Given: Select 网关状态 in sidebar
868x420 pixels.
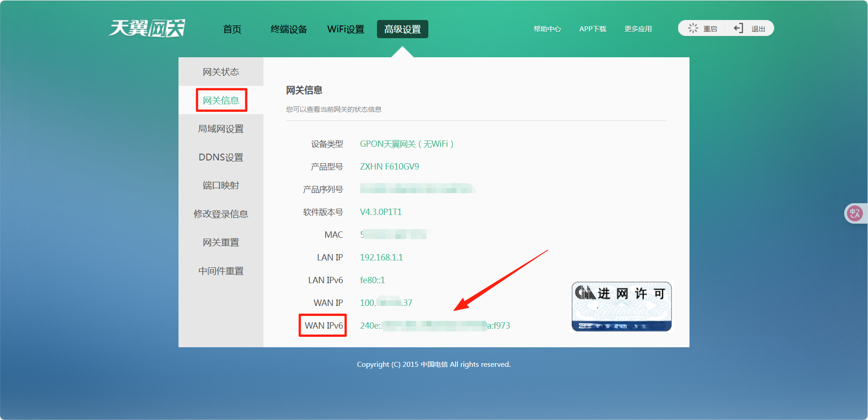Looking at the screenshot, I should pos(221,72).
